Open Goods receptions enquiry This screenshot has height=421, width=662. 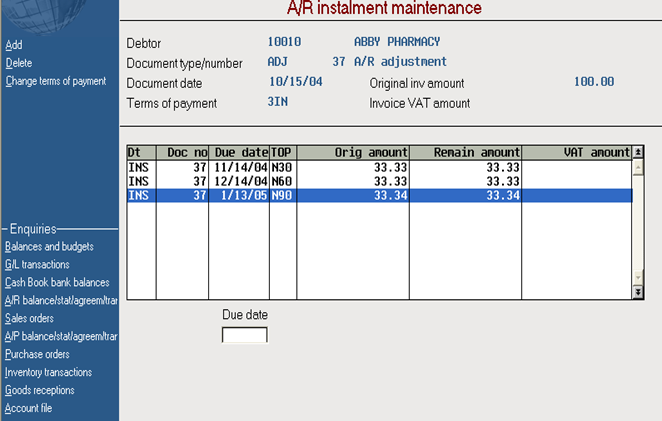(x=40, y=390)
